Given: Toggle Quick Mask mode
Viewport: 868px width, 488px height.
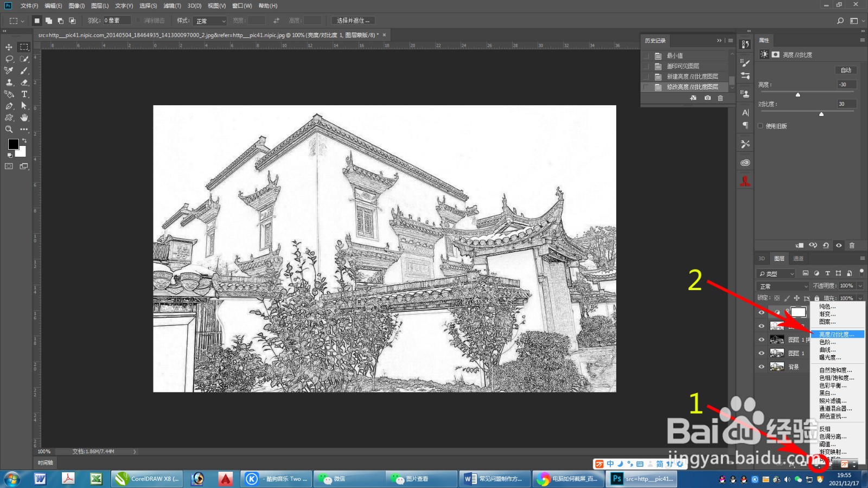Looking at the screenshot, I should tap(9, 166).
